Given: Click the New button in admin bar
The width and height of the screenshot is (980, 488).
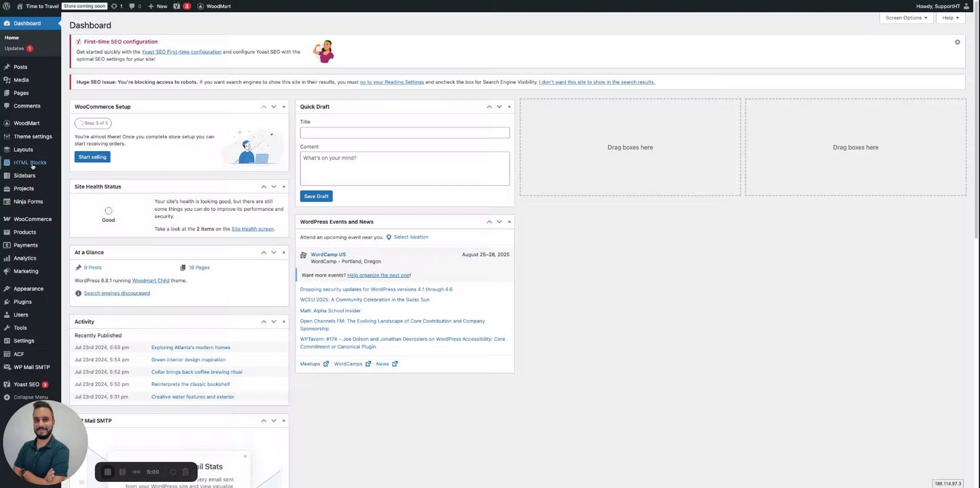Looking at the screenshot, I should coord(157,6).
